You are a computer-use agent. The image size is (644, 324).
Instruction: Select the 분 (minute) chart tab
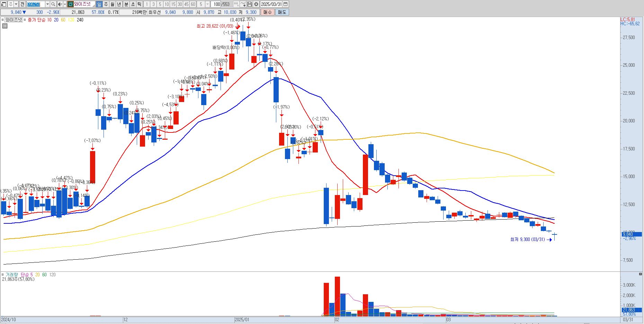tap(126, 4)
